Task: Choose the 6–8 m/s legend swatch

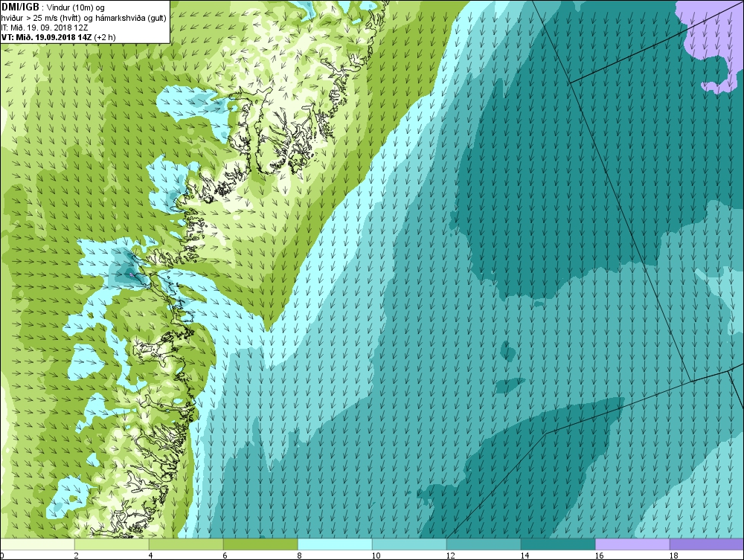Action: click(260, 544)
